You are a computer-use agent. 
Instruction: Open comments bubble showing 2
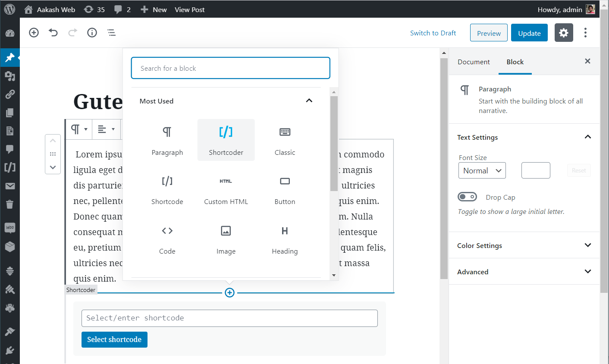[122, 9]
